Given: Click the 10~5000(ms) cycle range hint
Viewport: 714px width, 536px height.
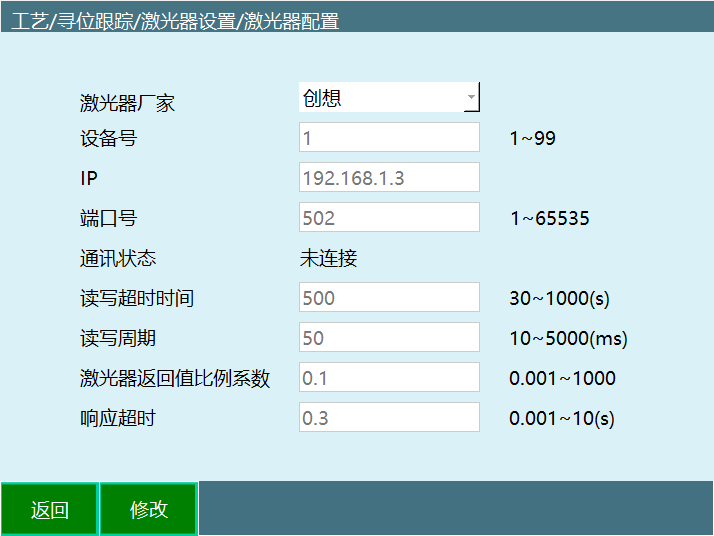Looking at the screenshot, I should [568, 339].
